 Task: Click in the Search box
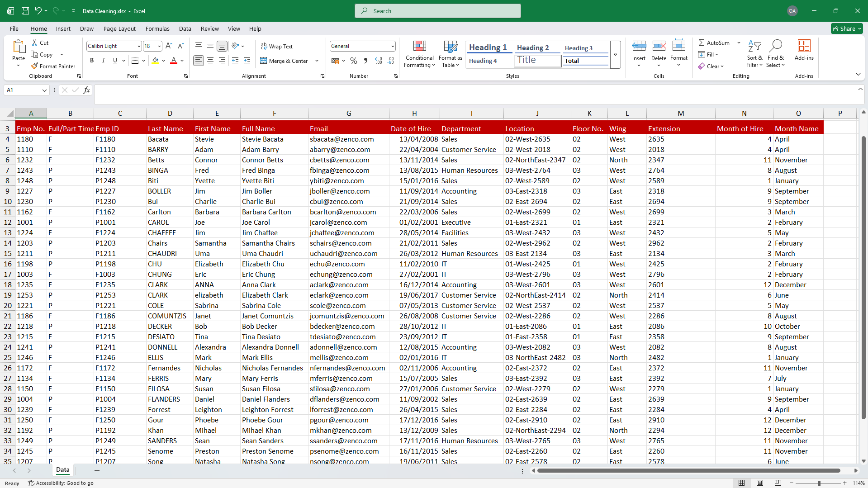click(x=437, y=11)
